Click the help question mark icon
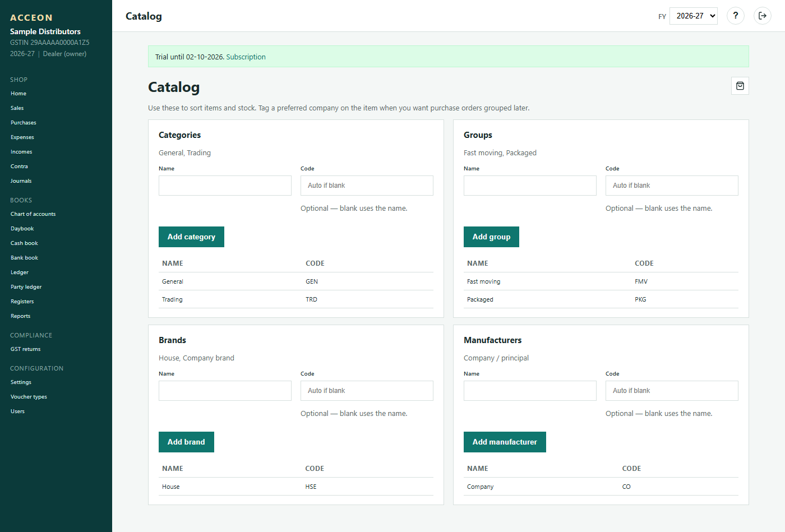 pyautogui.click(x=736, y=16)
